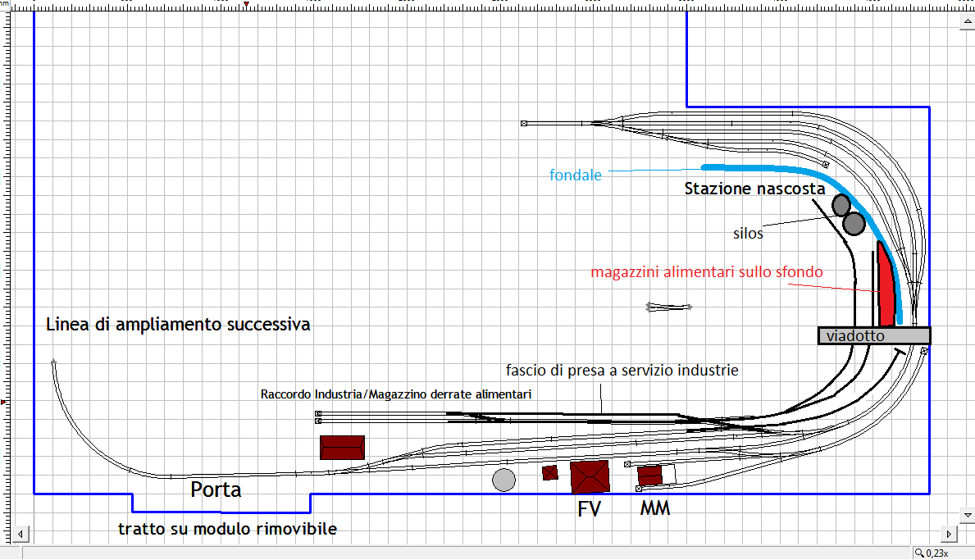Select the MM building object

[x=650, y=475]
